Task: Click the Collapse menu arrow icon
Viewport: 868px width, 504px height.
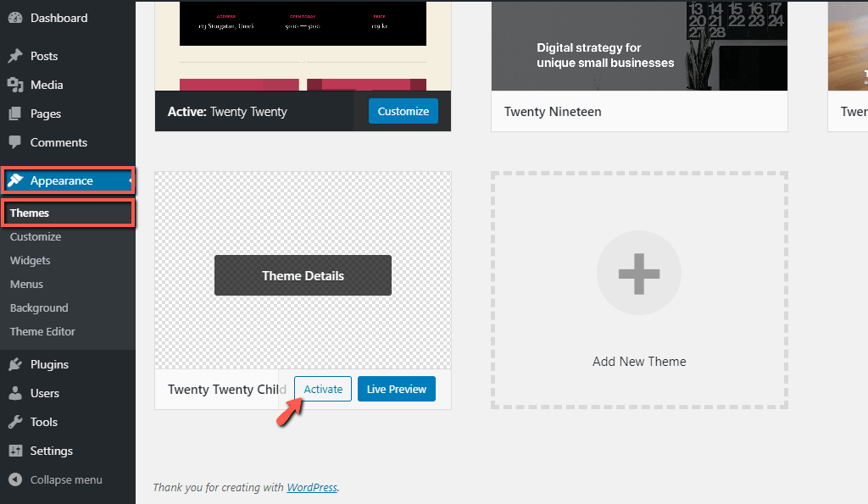Action: pyautogui.click(x=15, y=479)
